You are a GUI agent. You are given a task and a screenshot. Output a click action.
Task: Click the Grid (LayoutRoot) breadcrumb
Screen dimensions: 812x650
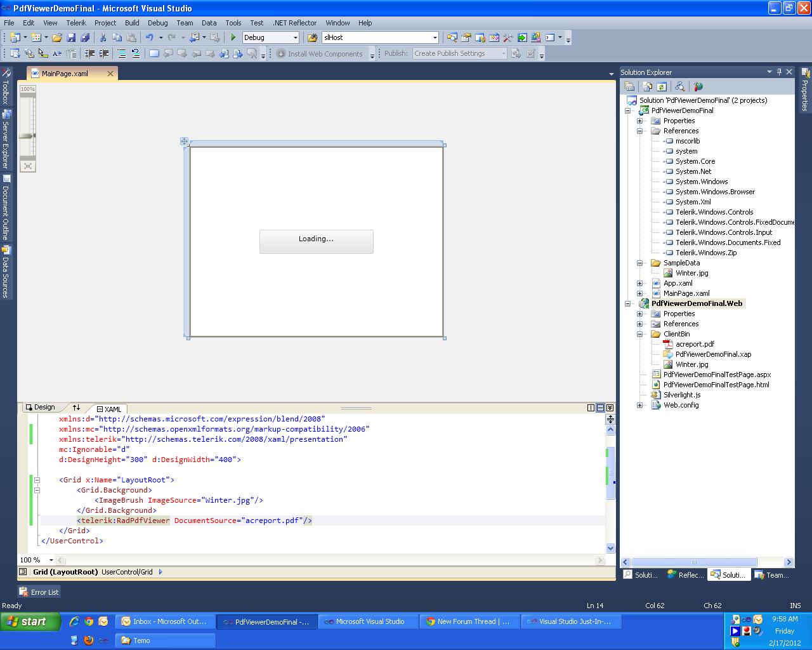65,572
